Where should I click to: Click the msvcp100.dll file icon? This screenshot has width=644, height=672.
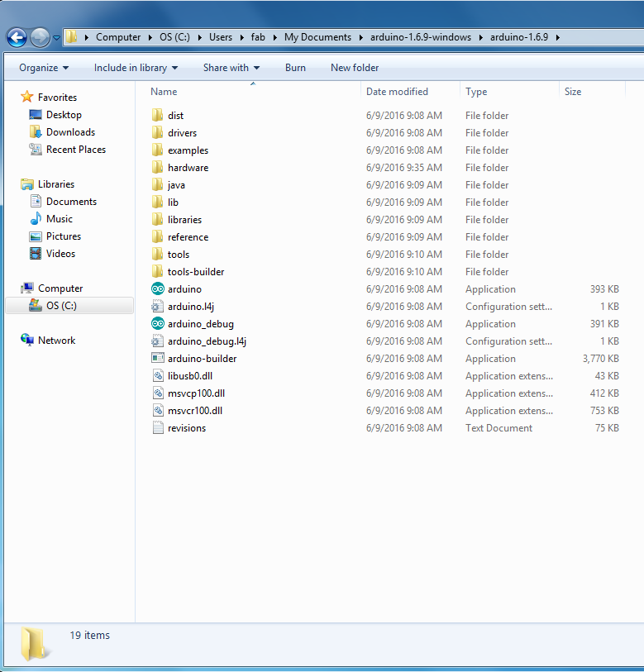point(158,393)
